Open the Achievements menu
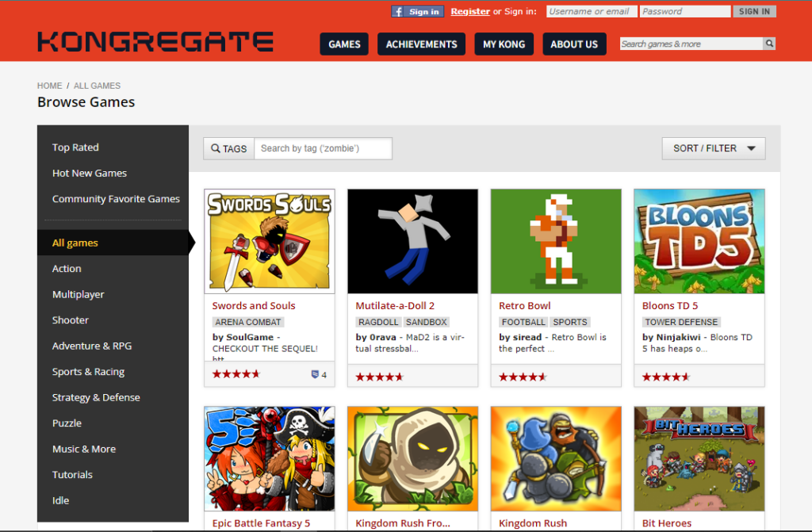This screenshot has width=812, height=532. (421, 44)
